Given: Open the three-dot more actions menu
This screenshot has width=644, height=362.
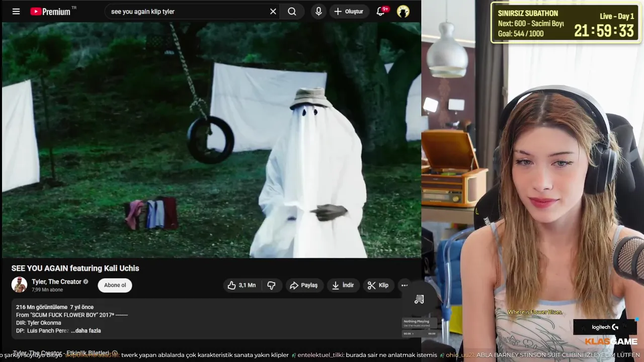Looking at the screenshot, I should (405, 285).
